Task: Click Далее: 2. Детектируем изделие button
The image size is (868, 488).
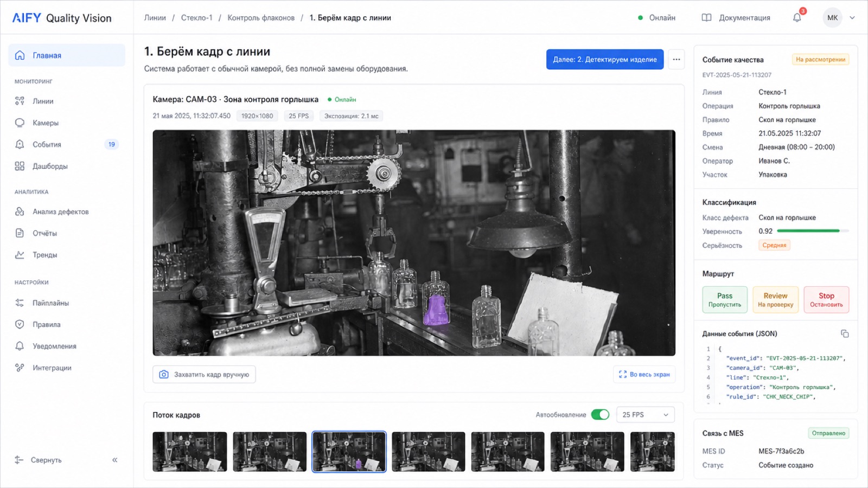Action: click(x=605, y=60)
